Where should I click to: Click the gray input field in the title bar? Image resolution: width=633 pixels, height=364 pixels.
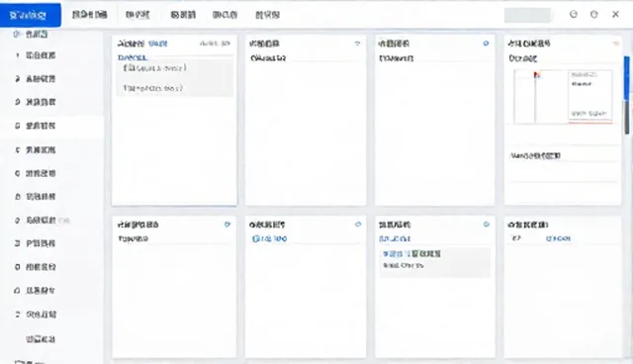(527, 15)
